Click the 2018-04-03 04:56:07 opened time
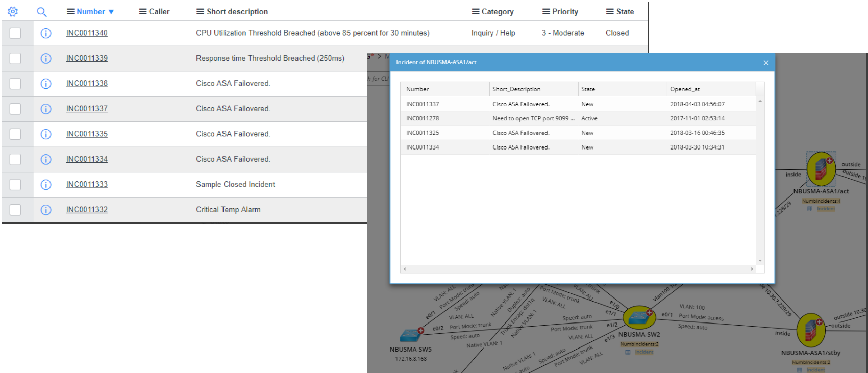The image size is (868, 373). pos(697,104)
